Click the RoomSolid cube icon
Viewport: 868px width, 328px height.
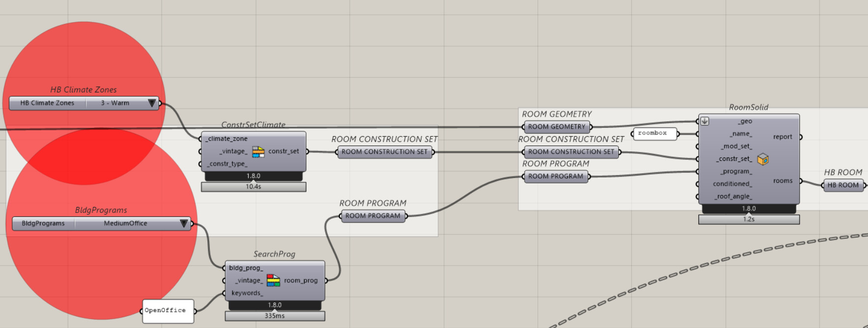[x=762, y=159]
